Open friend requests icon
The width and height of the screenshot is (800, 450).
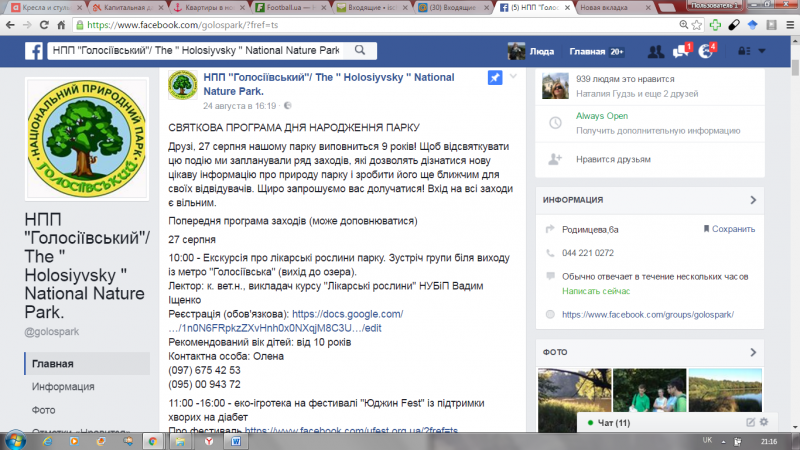(x=656, y=51)
